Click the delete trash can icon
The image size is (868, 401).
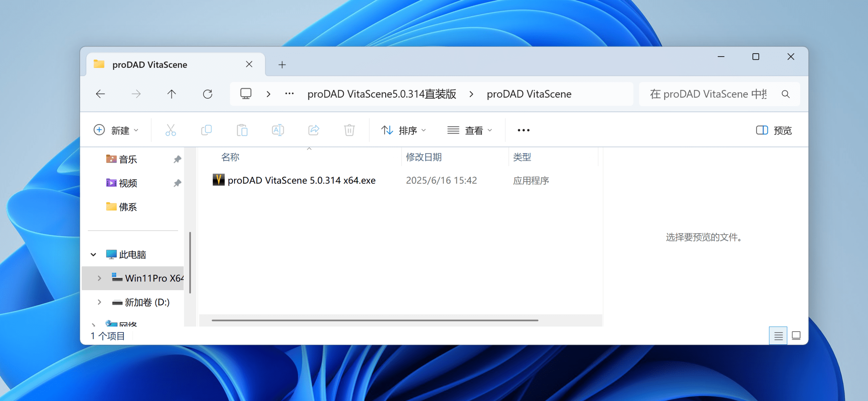click(x=349, y=130)
